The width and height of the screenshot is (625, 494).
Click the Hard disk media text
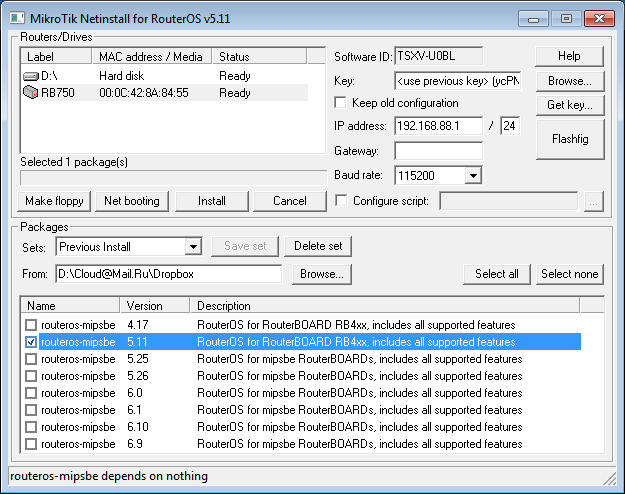pyautogui.click(x=122, y=76)
